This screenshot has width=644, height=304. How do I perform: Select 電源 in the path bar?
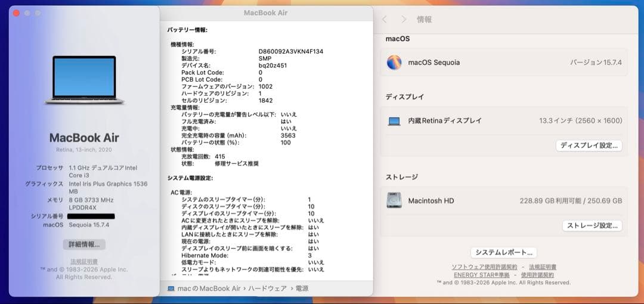(x=302, y=289)
